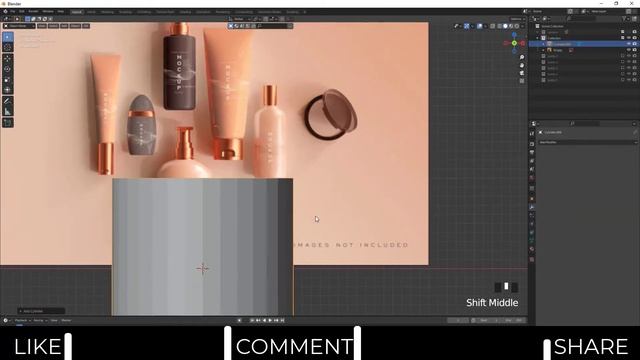Viewport: 640px width, 360px height.
Task: Collapse the Collection tree in outliner
Action: (538, 38)
